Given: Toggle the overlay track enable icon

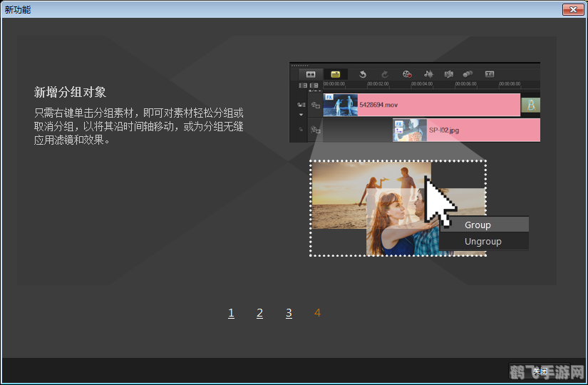Looking at the screenshot, I should click(x=315, y=130).
